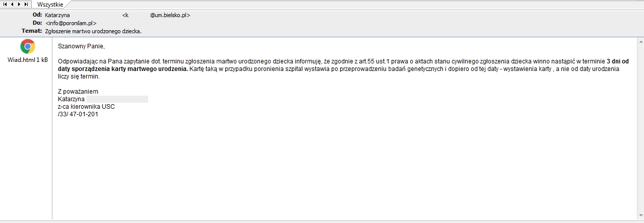The image size is (644, 223).
Task: Click the 'Z poważaniem' closing line
Action: coord(78,92)
